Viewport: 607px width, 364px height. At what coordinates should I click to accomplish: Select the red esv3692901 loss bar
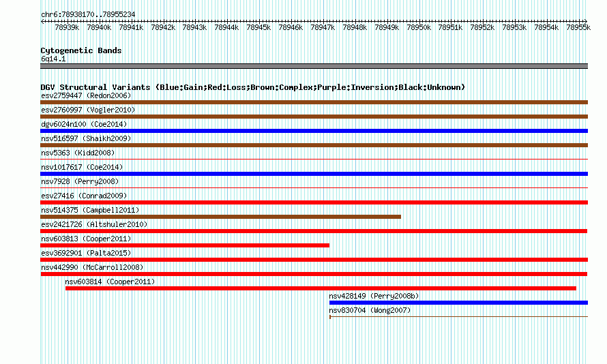[x=314, y=260]
